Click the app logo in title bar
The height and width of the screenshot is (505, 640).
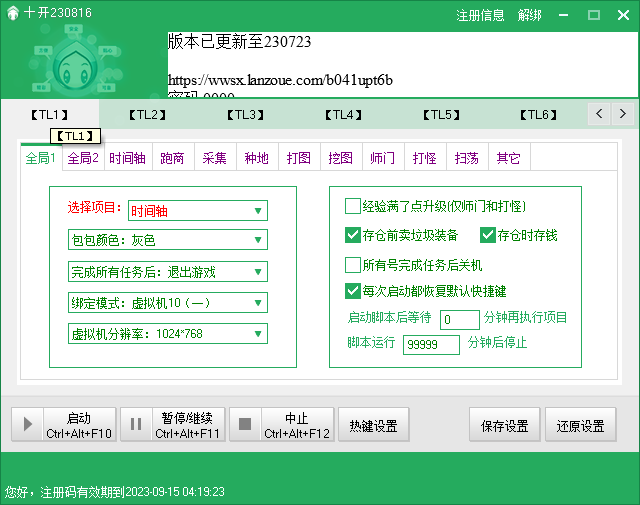click(x=12, y=15)
